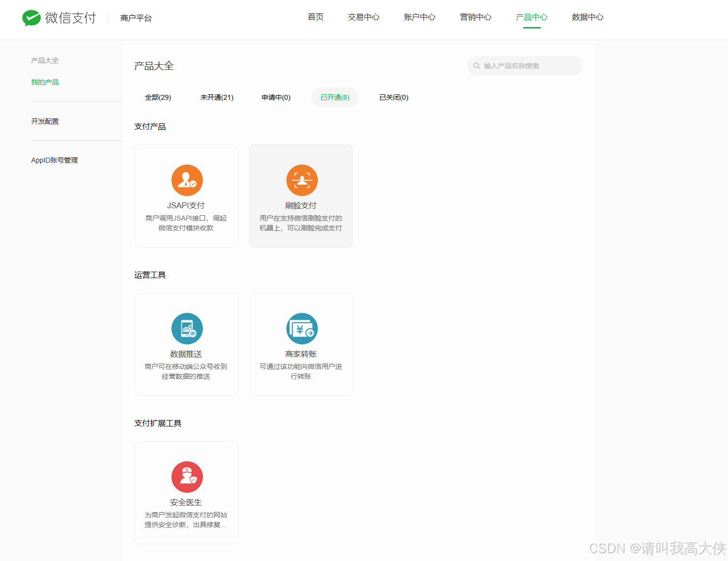Screen dimensions: 728x561
Task: Open 数据中心 in top navigation
Action: (x=588, y=17)
